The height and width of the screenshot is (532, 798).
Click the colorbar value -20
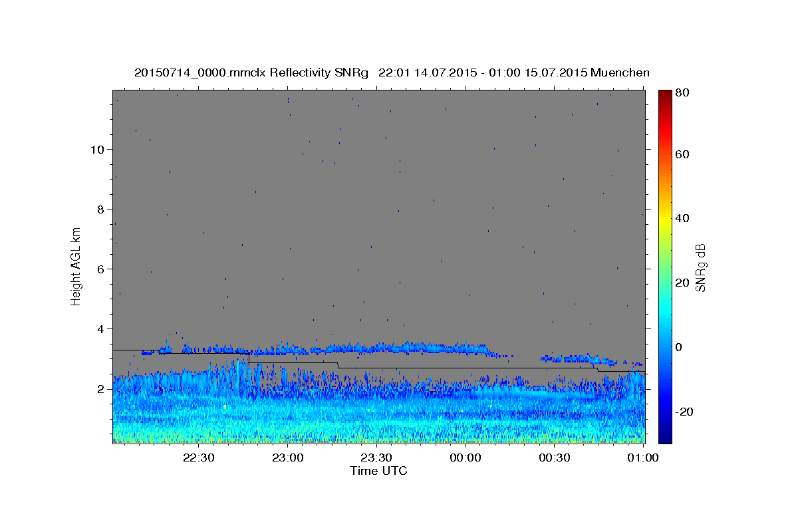coord(684,412)
